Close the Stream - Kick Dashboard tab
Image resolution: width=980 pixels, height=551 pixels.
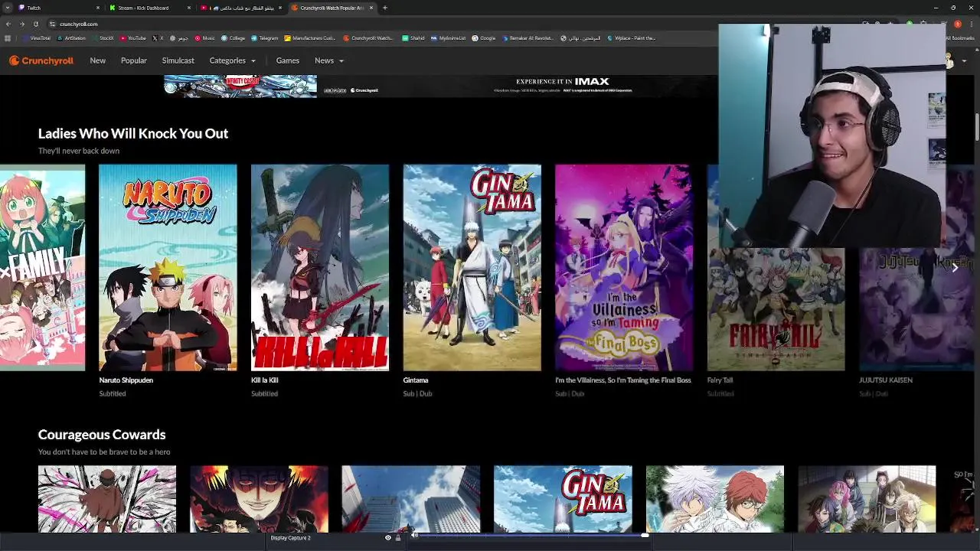pos(189,8)
